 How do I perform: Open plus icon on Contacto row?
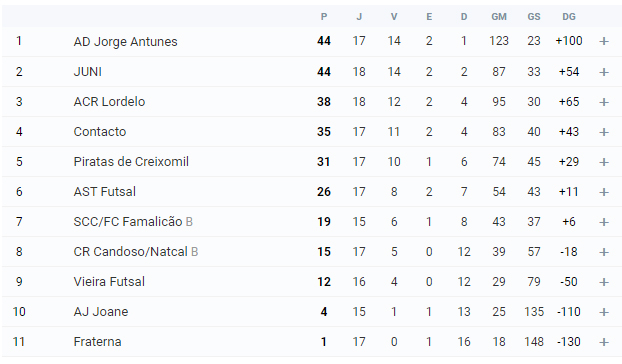[x=604, y=132]
